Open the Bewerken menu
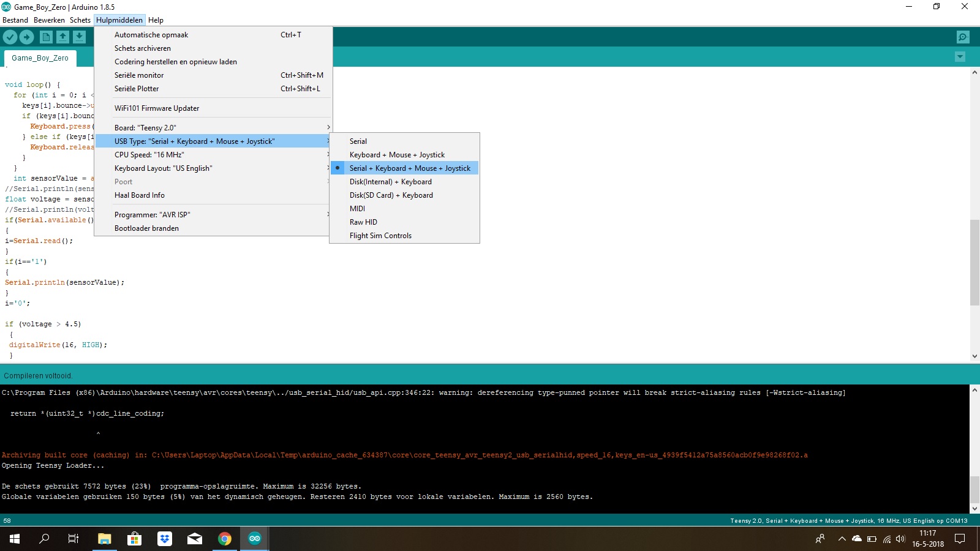This screenshot has width=980, height=551. pyautogui.click(x=49, y=20)
